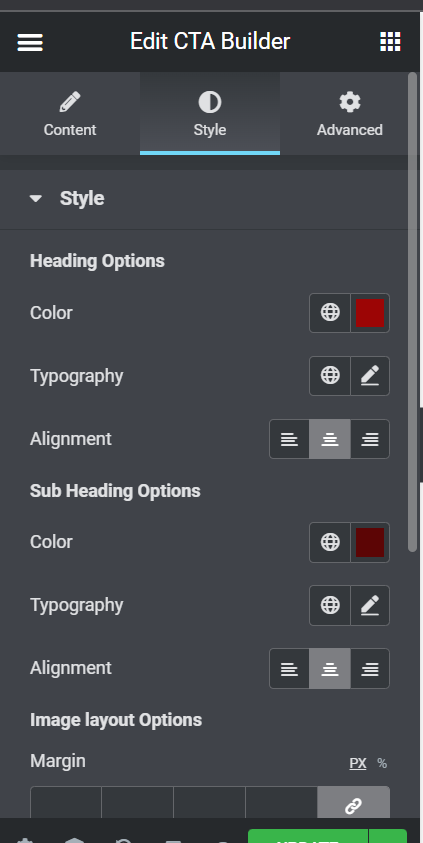This screenshot has width=423, height=843.
Task: Click the first Margin input field
Action: [66, 803]
